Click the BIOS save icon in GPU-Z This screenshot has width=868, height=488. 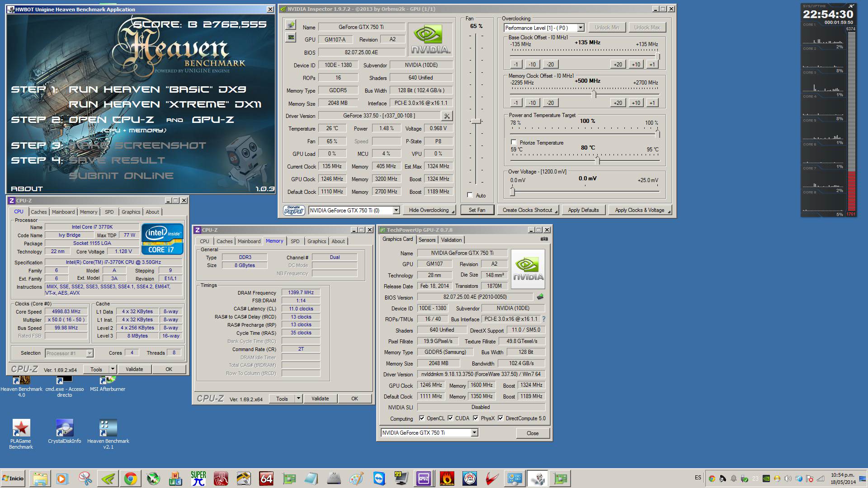click(x=540, y=297)
